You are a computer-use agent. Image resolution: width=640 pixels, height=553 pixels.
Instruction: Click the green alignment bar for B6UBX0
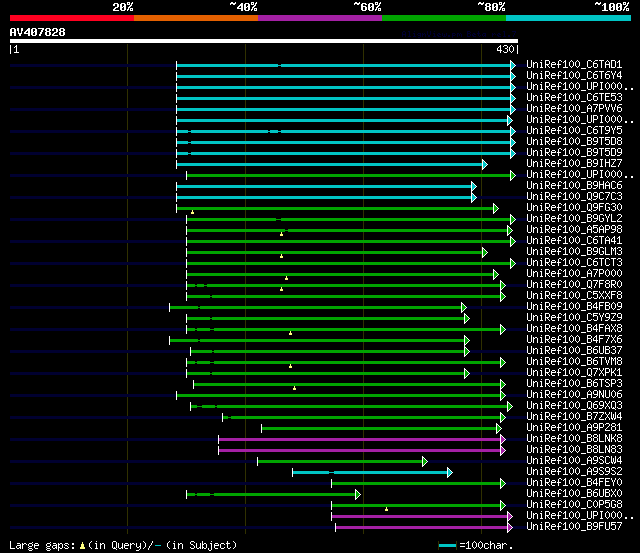point(271,495)
